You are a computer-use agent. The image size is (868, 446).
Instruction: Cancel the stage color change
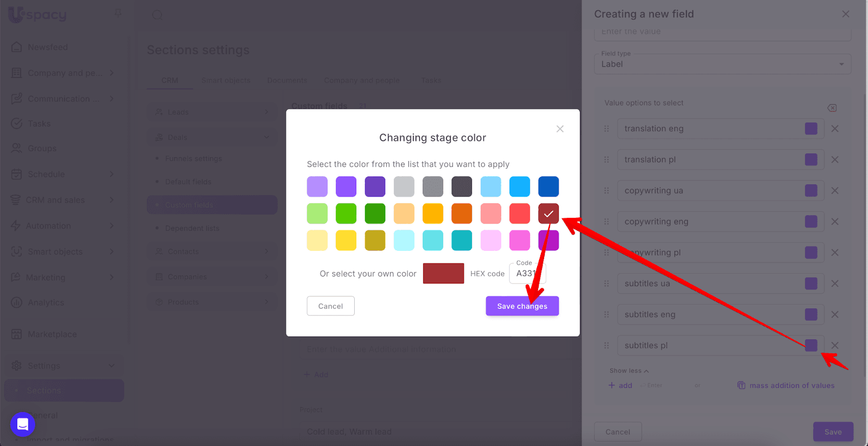[330, 306]
